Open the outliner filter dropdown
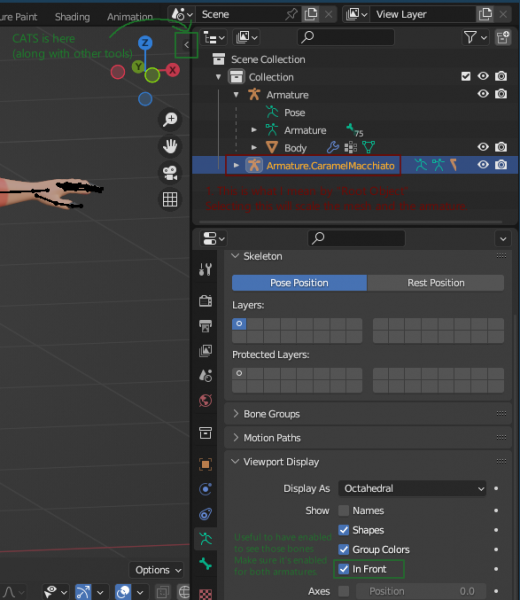The image size is (520, 600). coord(475,38)
